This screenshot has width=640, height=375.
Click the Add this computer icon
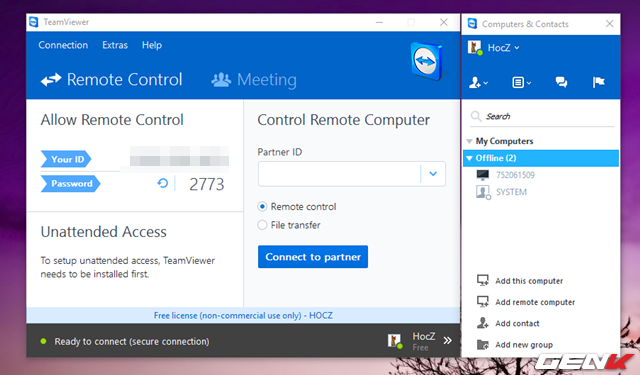(483, 280)
